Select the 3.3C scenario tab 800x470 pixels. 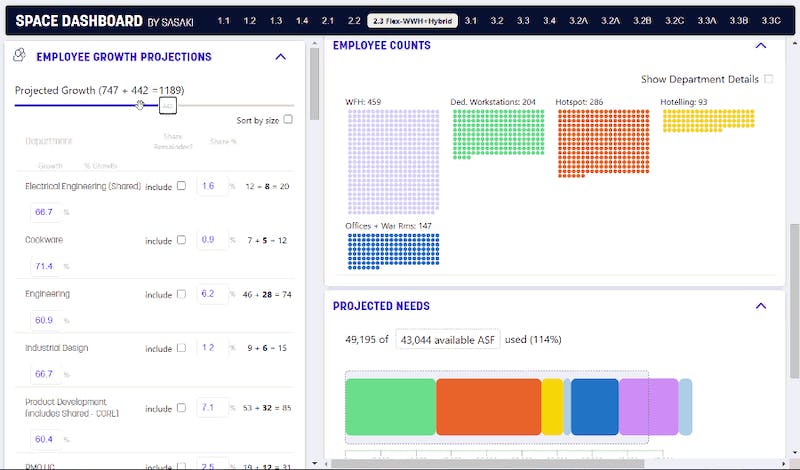(x=770, y=20)
